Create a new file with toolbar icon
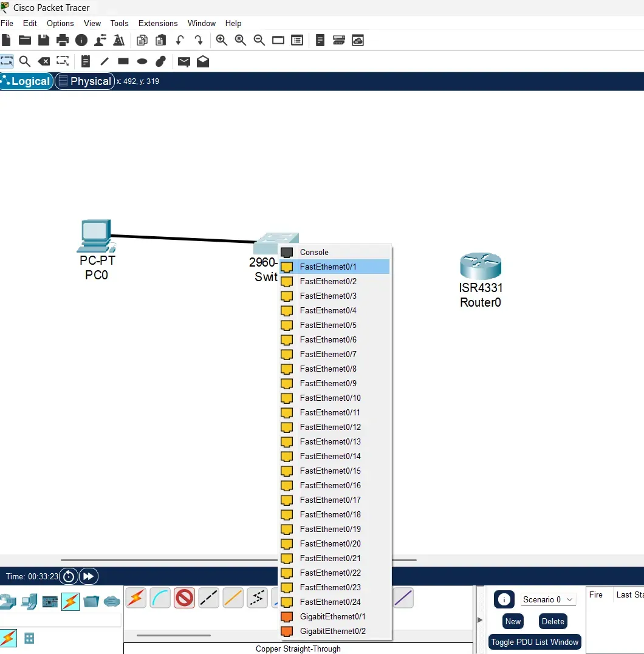Screen dimensions: 644x654 point(6,41)
